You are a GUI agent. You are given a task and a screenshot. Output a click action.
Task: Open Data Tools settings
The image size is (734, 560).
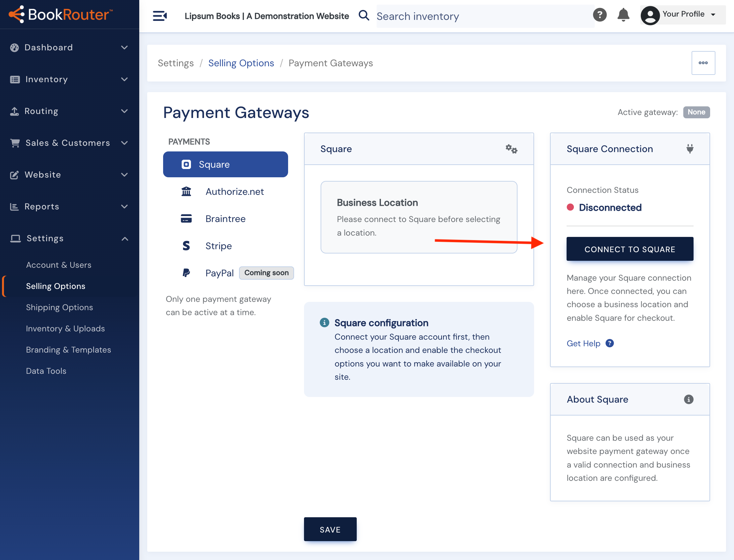(46, 371)
